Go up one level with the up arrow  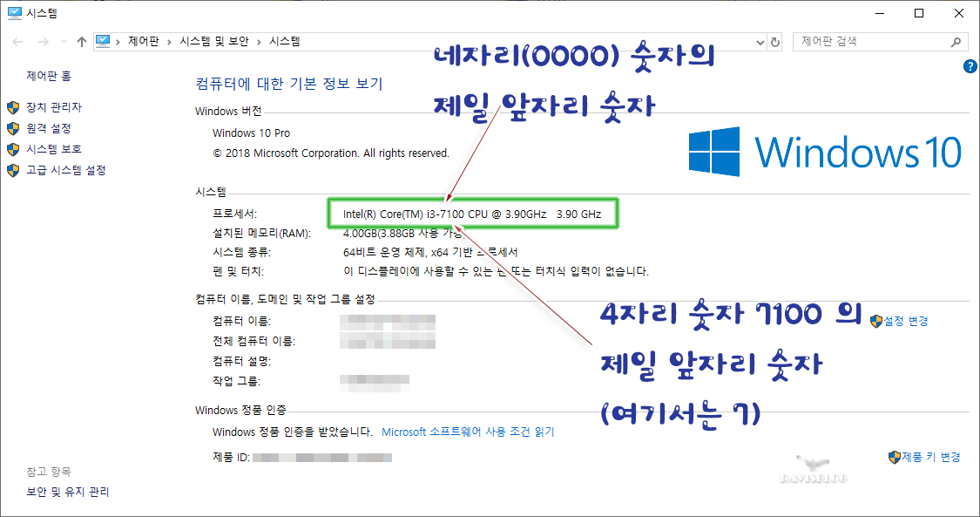click(81, 42)
